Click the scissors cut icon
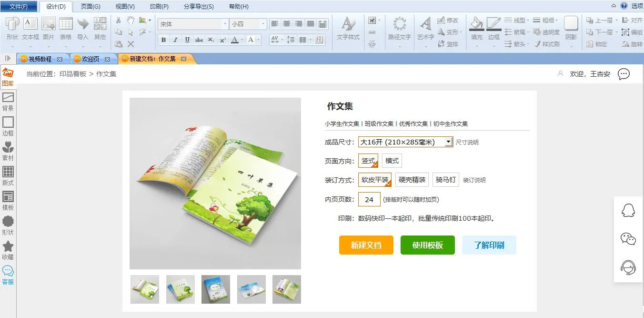This screenshot has width=644, height=318. pyautogui.click(x=119, y=20)
